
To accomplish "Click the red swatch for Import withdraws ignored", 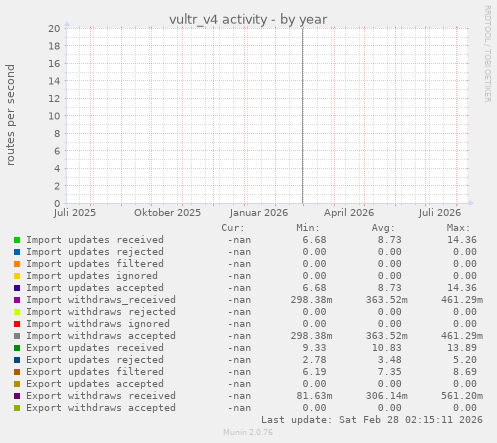I will [x=17, y=324].
